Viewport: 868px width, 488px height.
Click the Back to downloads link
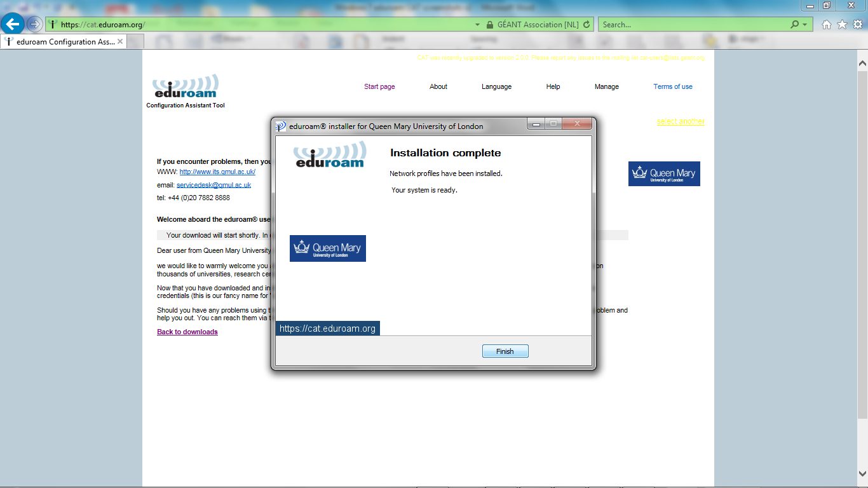tap(187, 332)
